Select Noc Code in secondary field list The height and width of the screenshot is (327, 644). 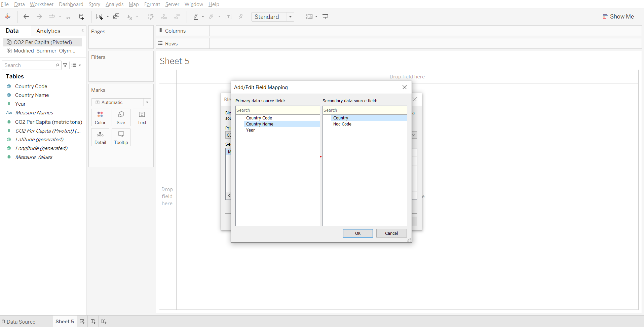click(342, 124)
